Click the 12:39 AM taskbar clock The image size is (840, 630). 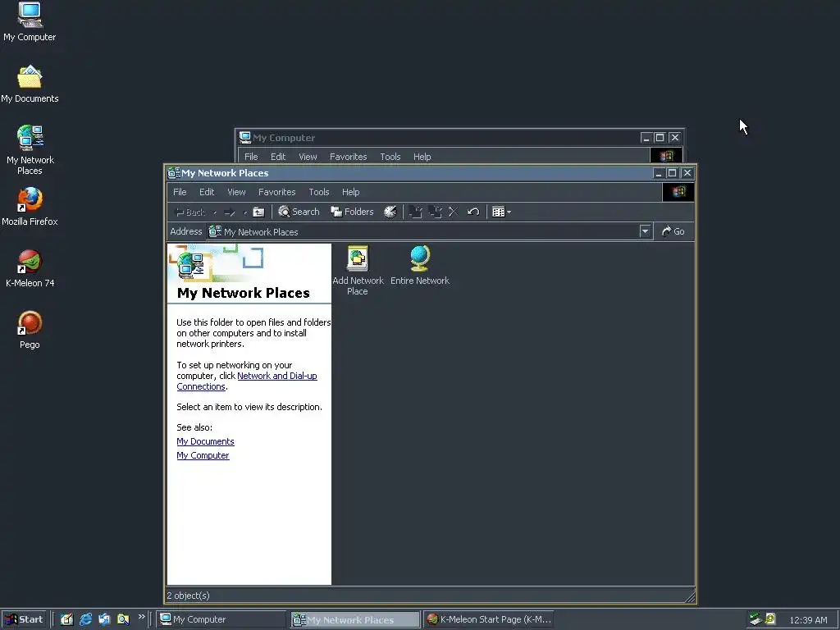coord(808,620)
